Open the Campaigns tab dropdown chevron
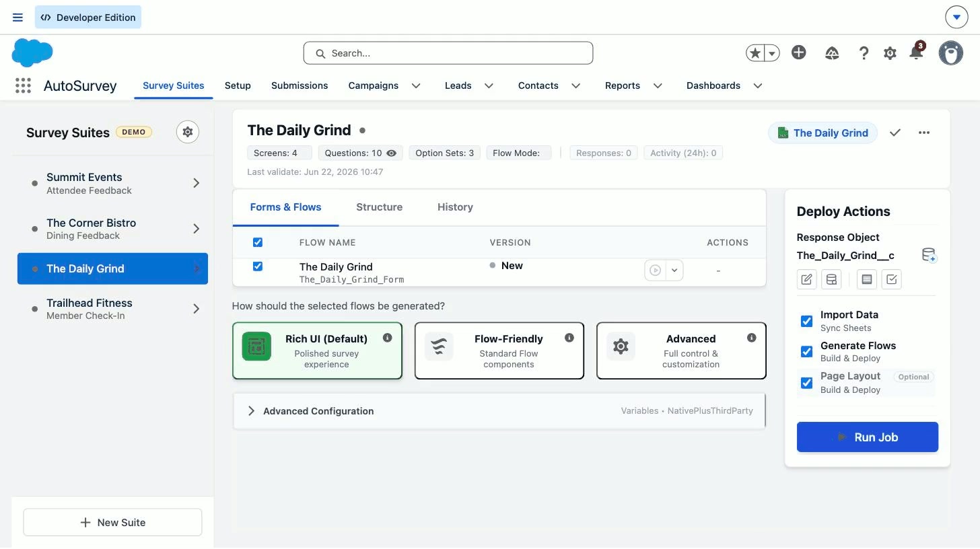980x549 pixels. tap(416, 85)
